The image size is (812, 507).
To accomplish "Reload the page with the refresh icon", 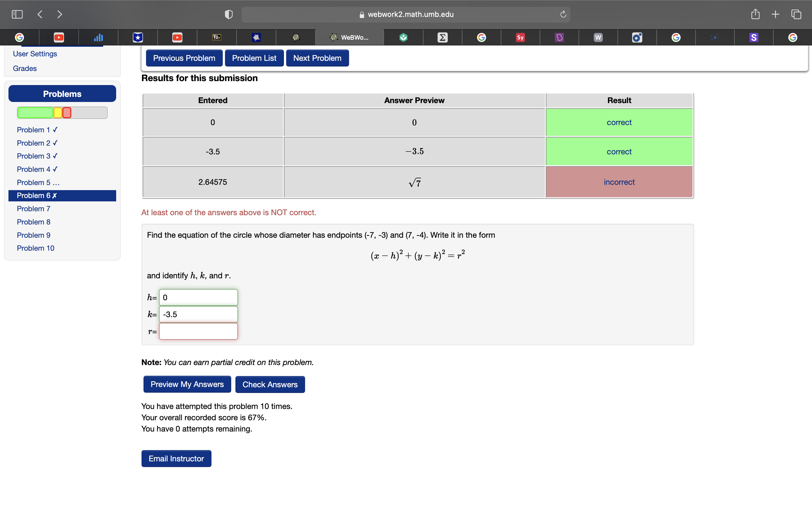I will (563, 14).
